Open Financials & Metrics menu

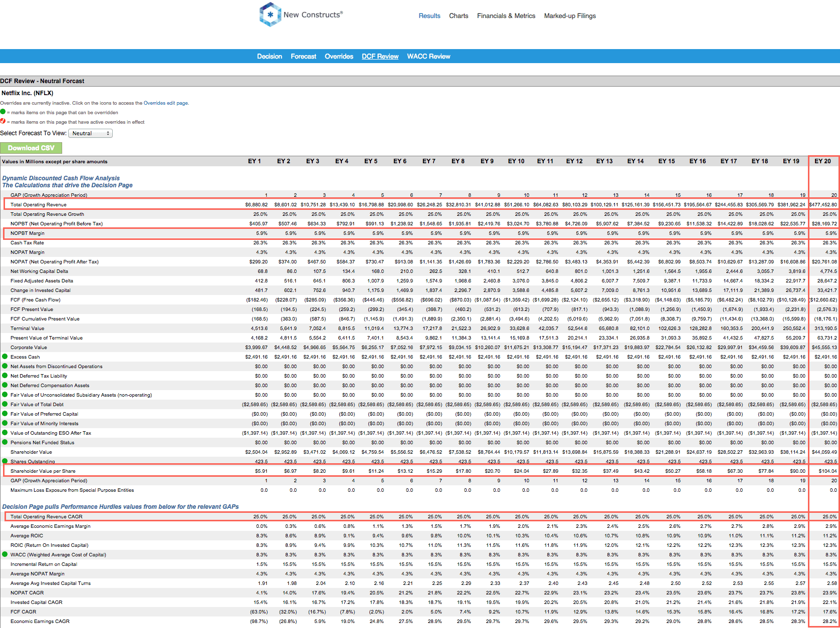coord(506,16)
